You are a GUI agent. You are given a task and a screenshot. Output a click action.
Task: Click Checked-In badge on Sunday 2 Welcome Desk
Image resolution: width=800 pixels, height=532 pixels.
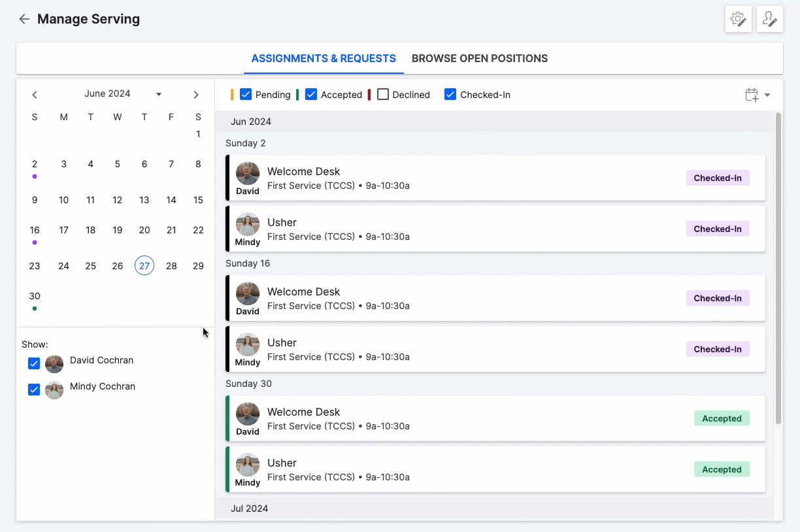coord(718,178)
